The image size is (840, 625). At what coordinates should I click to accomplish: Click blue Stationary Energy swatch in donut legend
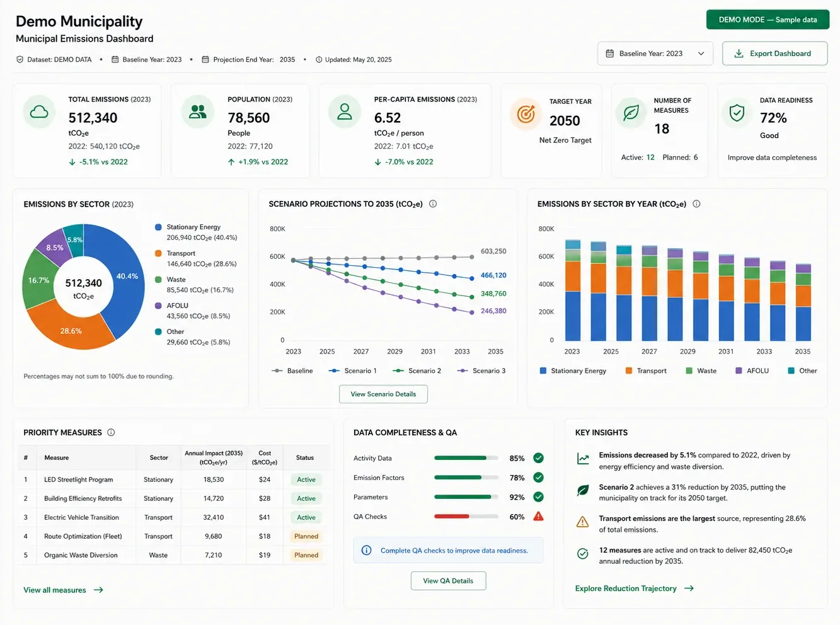[158, 227]
